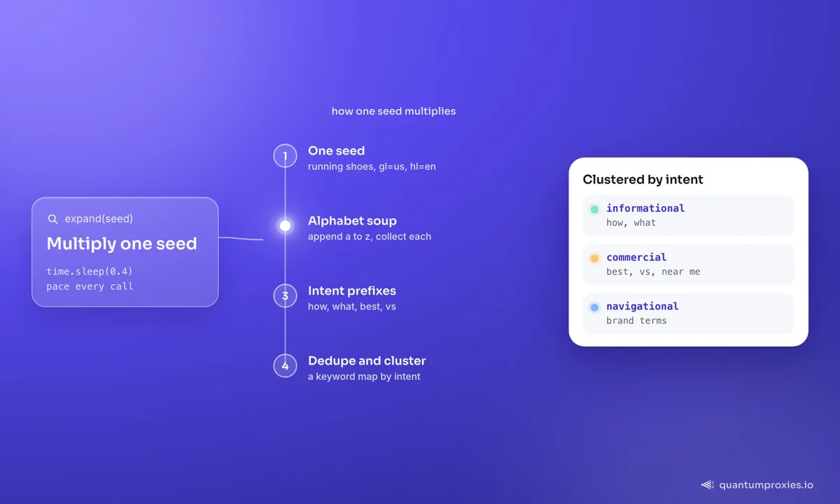The width and height of the screenshot is (840, 504).
Task: Click the quantumproxies logo icon
Action: 707,484
